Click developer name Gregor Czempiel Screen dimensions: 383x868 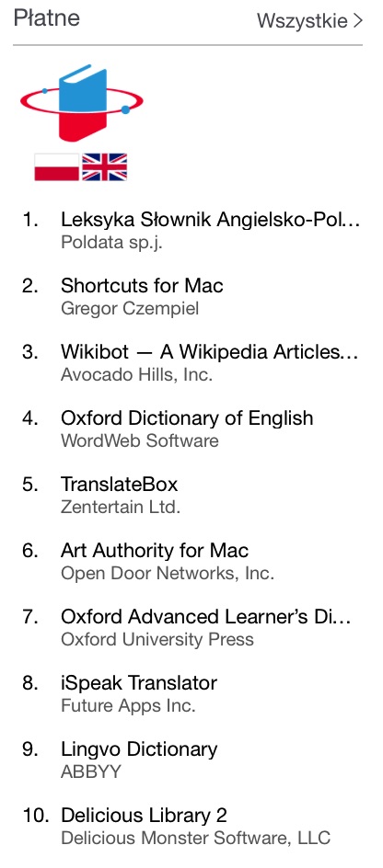[x=130, y=308]
